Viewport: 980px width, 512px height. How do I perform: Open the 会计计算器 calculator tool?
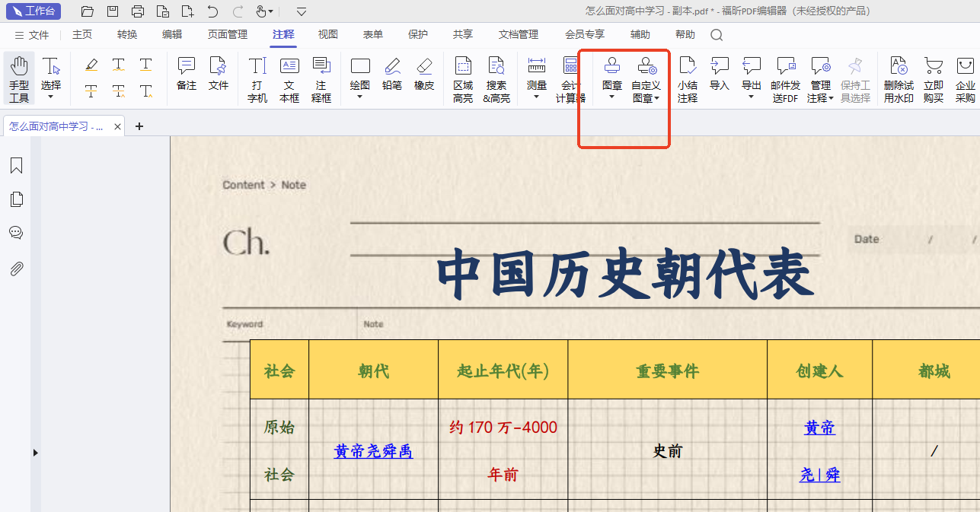click(x=570, y=78)
